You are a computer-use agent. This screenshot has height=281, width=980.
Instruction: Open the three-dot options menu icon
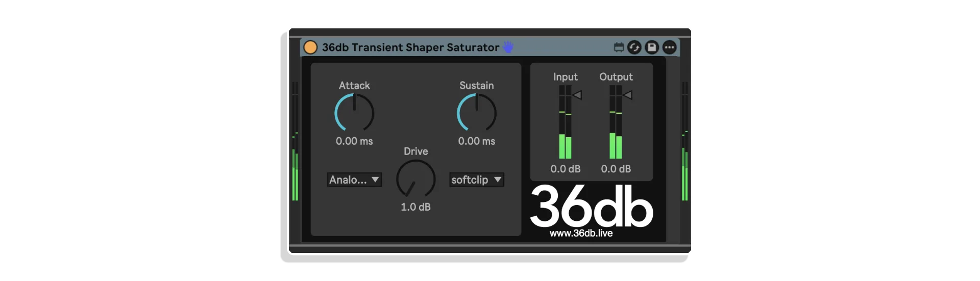[x=669, y=47]
